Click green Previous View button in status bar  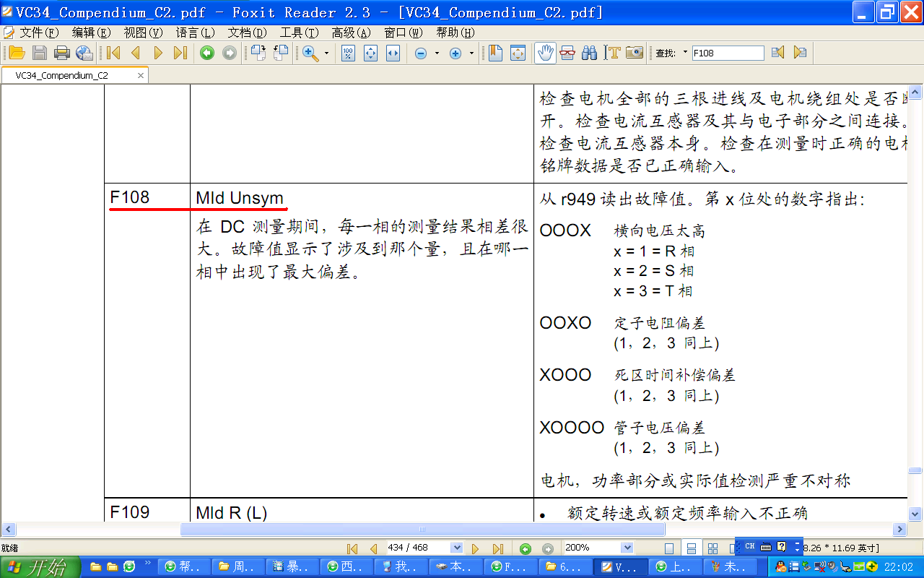(526, 548)
